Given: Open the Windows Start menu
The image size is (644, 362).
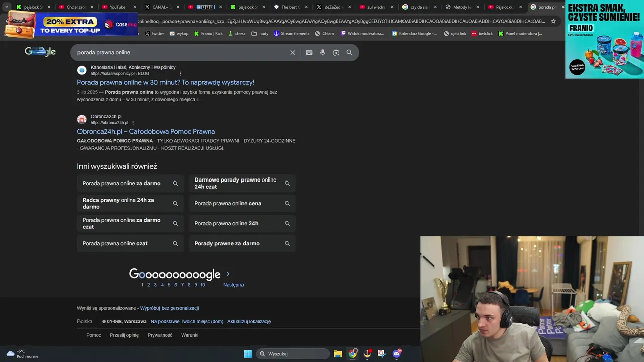Looking at the screenshot, I should [248, 354].
